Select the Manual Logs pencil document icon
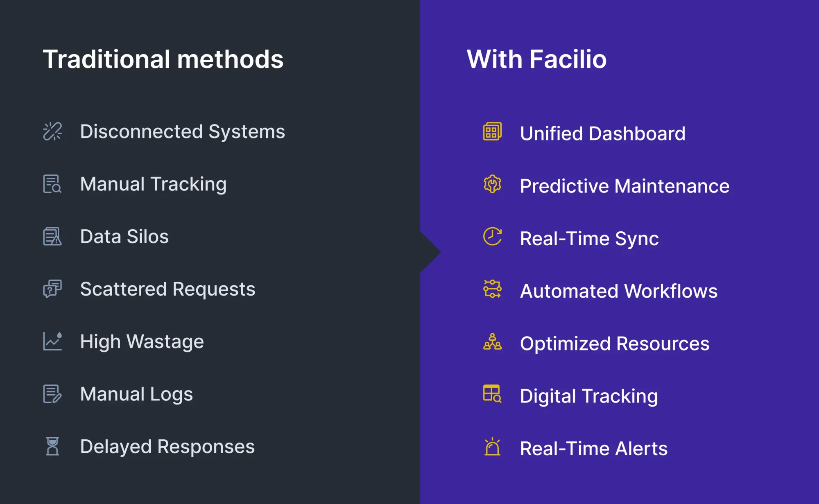Viewport: 819px width, 504px height. pyautogui.click(x=52, y=394)
